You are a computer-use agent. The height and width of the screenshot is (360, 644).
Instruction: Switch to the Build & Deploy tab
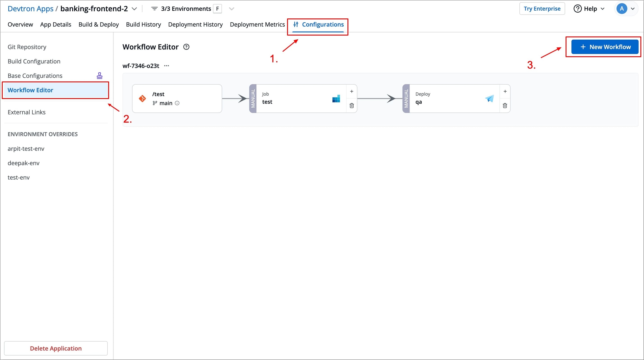98,25
